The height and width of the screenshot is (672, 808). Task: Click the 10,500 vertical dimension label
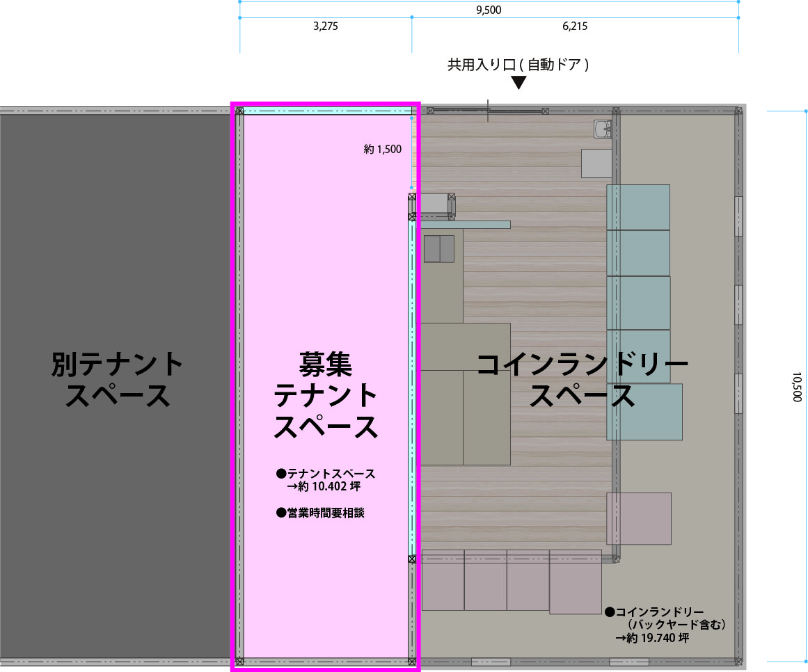tap(797, 387)
